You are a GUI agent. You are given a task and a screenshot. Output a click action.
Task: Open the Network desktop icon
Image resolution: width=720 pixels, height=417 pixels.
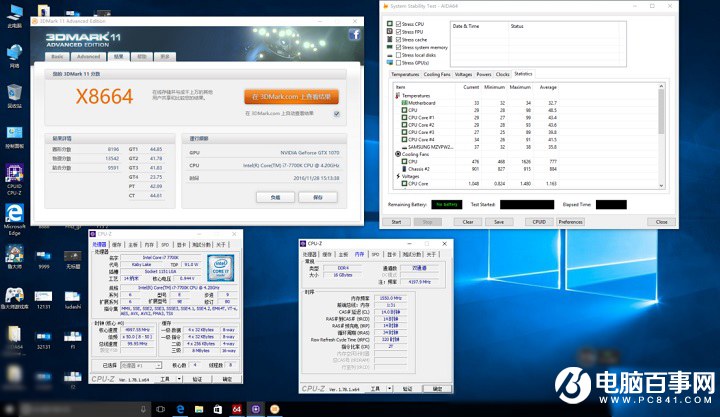coord(14,56)
